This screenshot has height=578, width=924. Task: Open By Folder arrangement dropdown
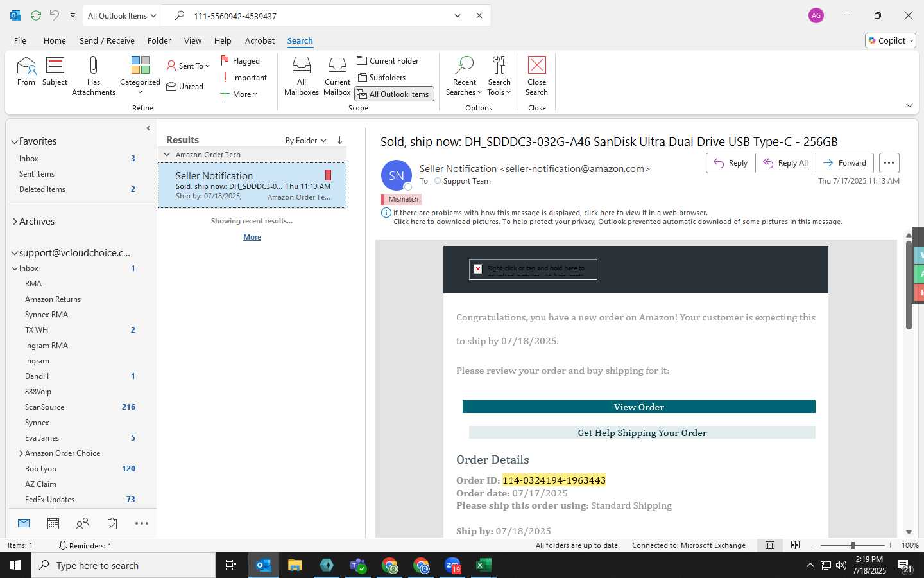point(306,140)
